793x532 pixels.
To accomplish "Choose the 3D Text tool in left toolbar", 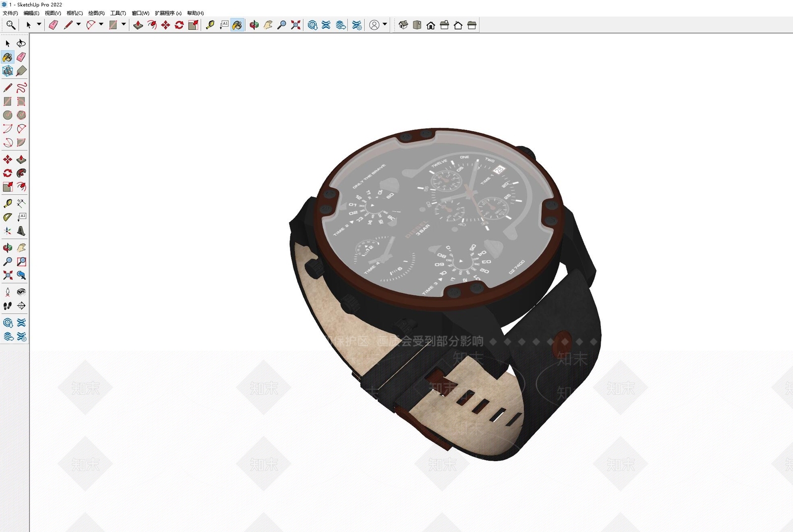I will 21,231.
